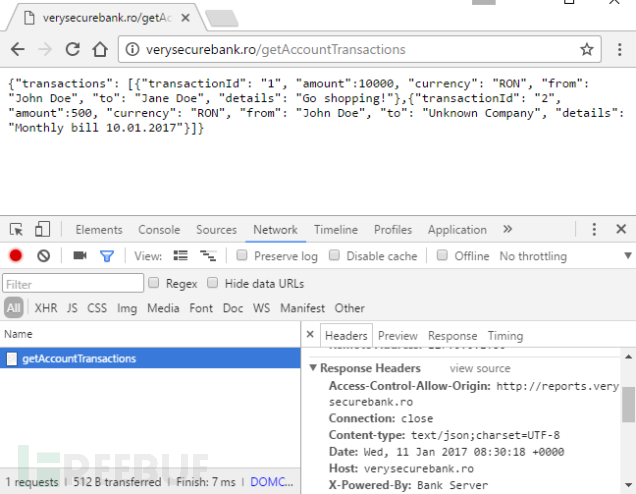Select the Headers detail tab
Screen dimensions: 636x494
[x=346, y=336]
